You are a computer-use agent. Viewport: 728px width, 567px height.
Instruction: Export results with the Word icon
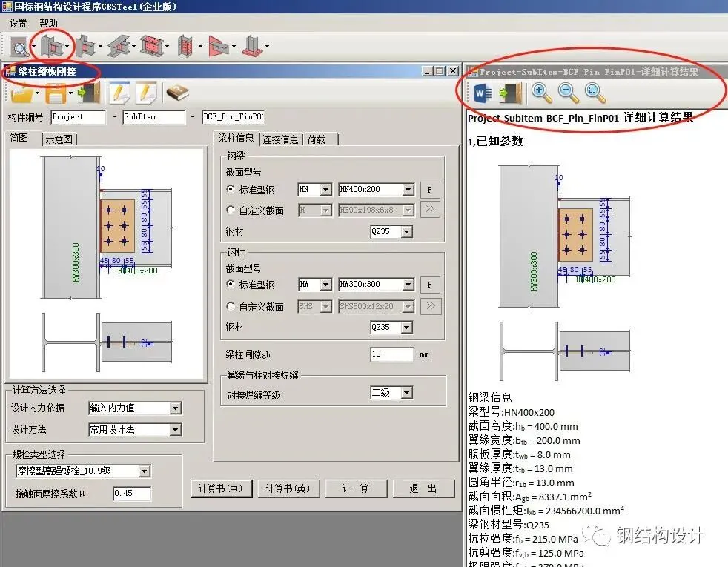tap(483, 93)
